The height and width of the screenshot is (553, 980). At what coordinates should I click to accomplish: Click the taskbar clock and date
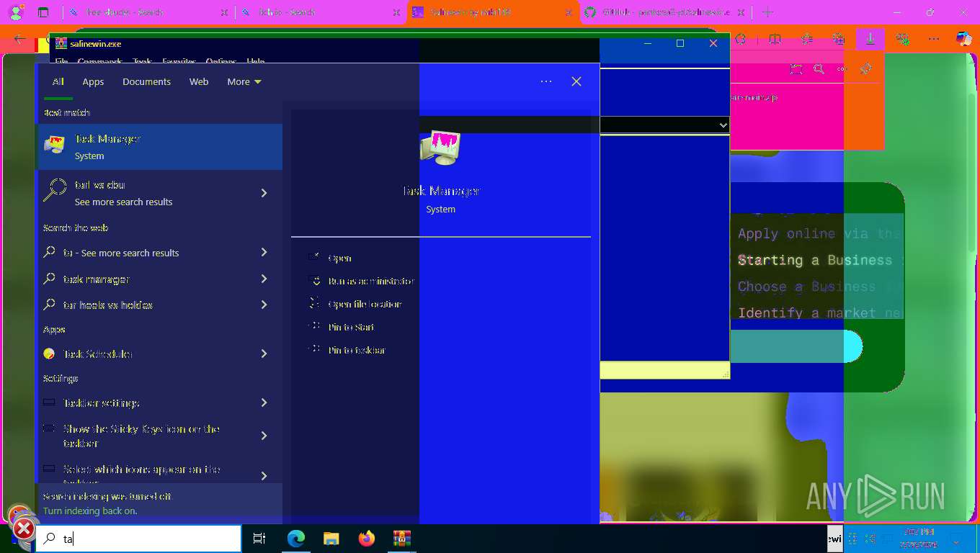pyautogui.click(x=918, y=539)
